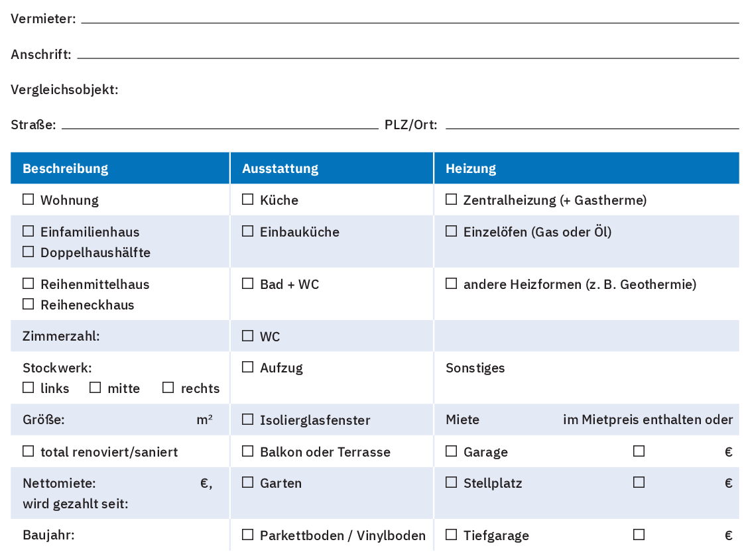Check the Bad + WC box
Screen dimensions: 744x560
coord(247,284)
